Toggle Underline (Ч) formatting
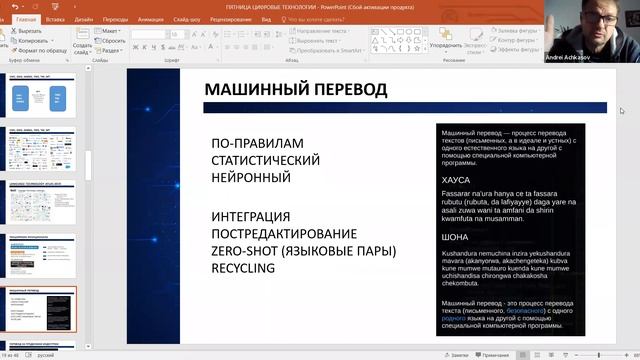The height and width of the screenshot is (360, 640). (x=154, y=48)
